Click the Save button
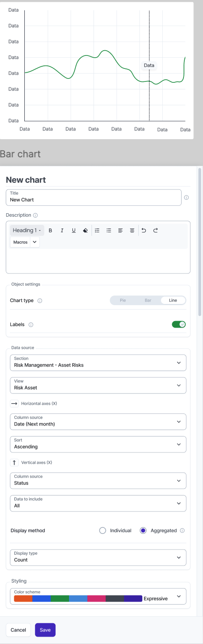The height and width of the screenshot is (644, 203). click(45, 630)
